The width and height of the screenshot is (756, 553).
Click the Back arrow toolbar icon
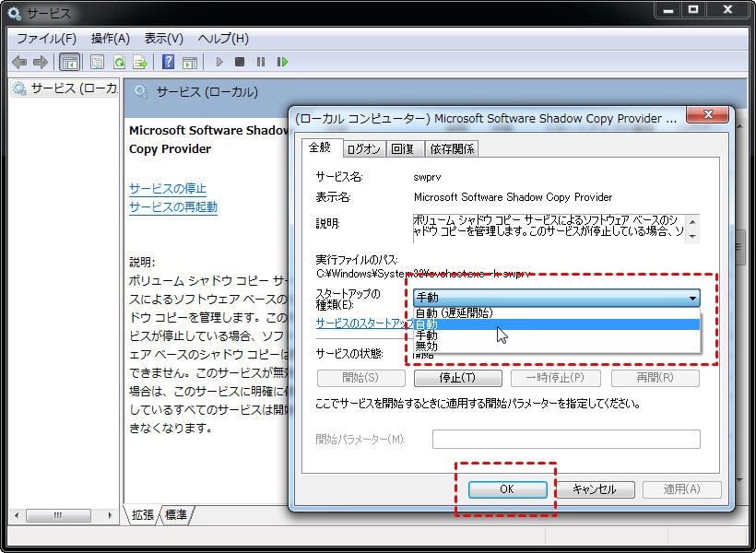click(19, 62)
